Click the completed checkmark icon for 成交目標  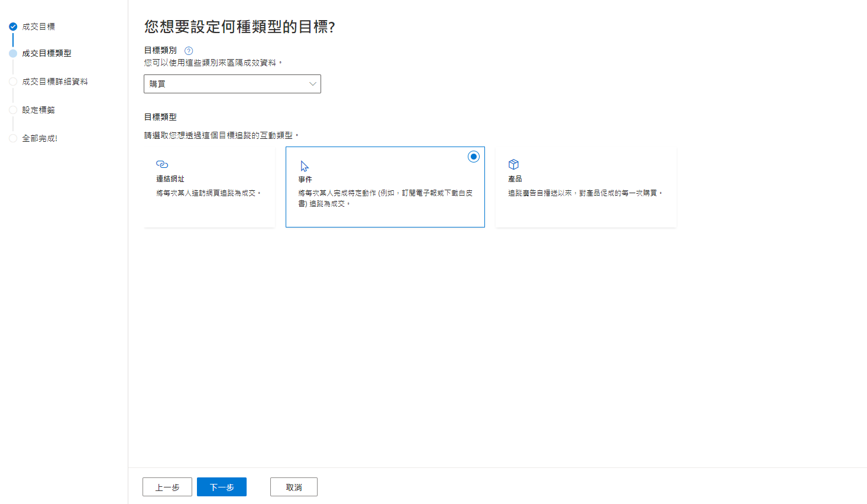[x=13, y=27]
